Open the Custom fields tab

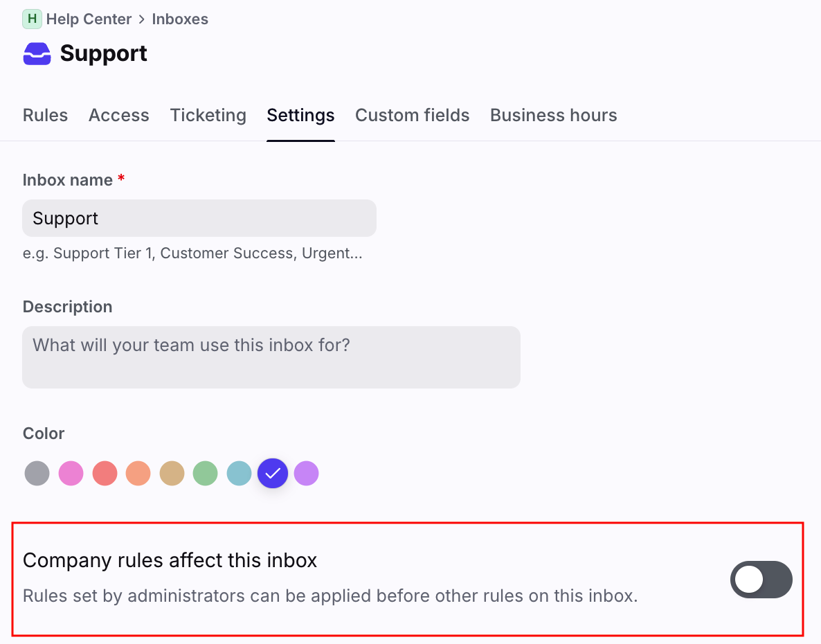(412, 115)
